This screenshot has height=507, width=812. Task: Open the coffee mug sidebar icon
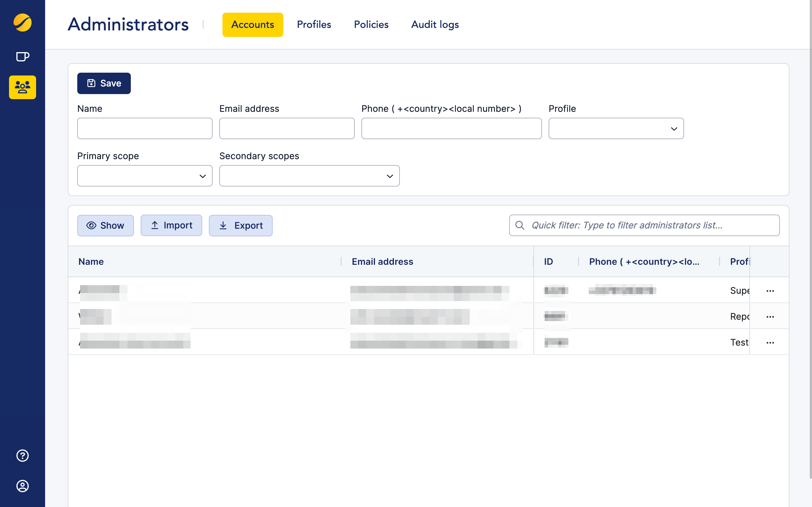(23, 56)
